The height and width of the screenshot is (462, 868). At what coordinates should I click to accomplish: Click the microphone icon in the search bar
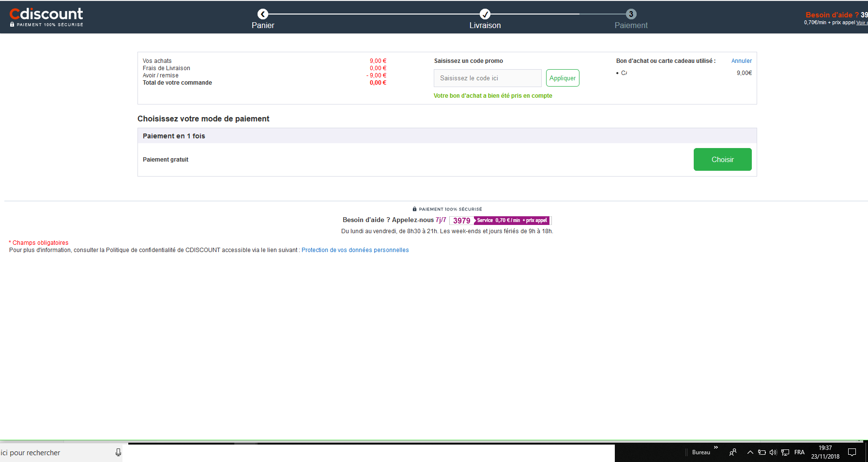click(x=118, y=452)
